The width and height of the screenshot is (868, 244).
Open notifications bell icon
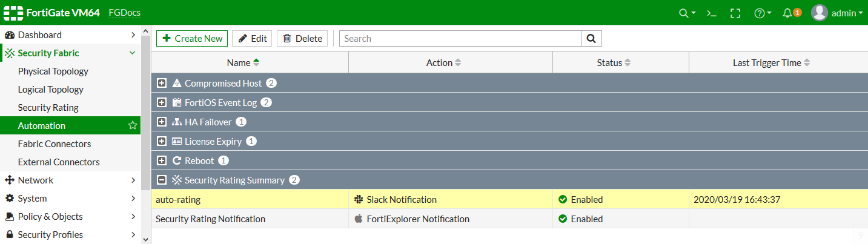click(787, 13)
